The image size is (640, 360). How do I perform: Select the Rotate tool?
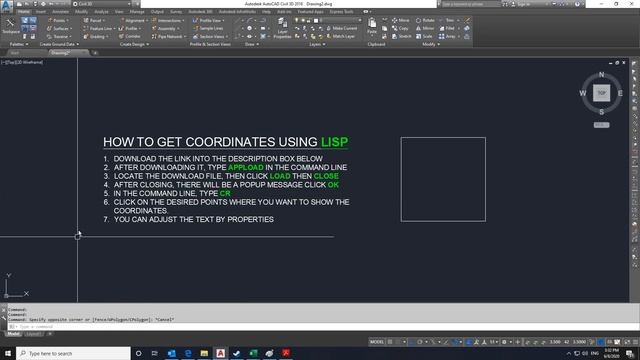[425, 20]
